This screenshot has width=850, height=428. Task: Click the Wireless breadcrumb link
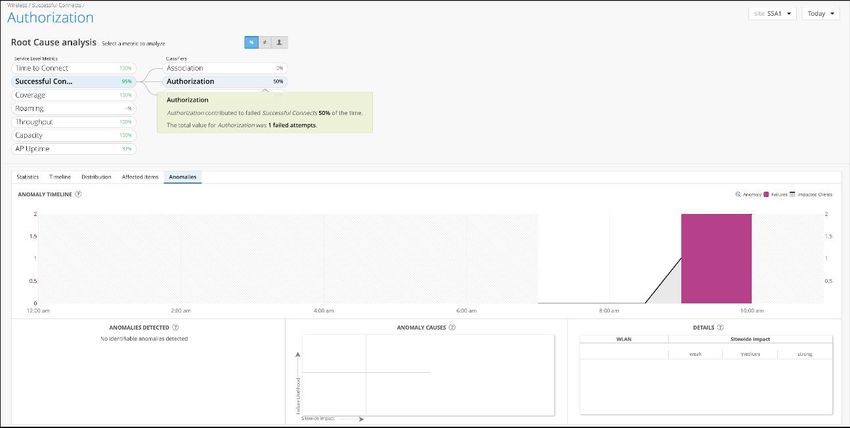17,5
